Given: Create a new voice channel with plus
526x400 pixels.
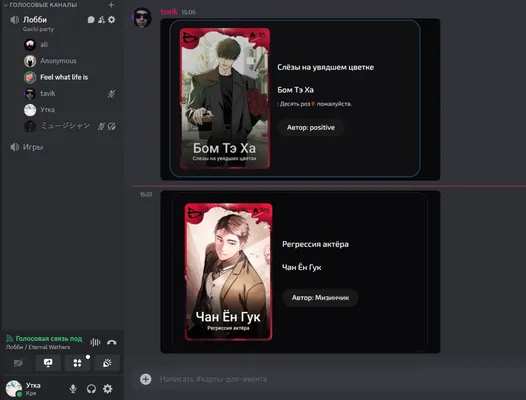Looking at the screenshot, I should [x=111, y=5].
